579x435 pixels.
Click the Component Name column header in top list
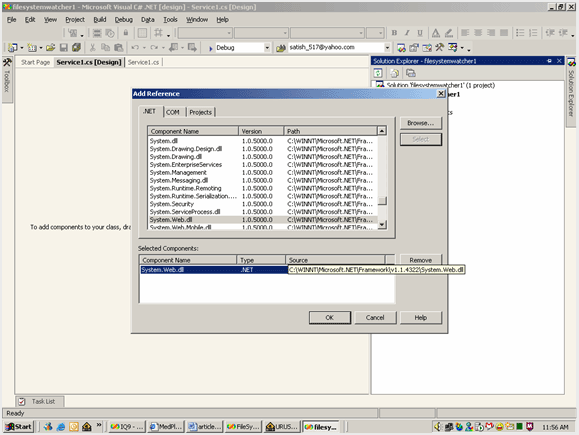pyautogui.click(x=193, y=131)
